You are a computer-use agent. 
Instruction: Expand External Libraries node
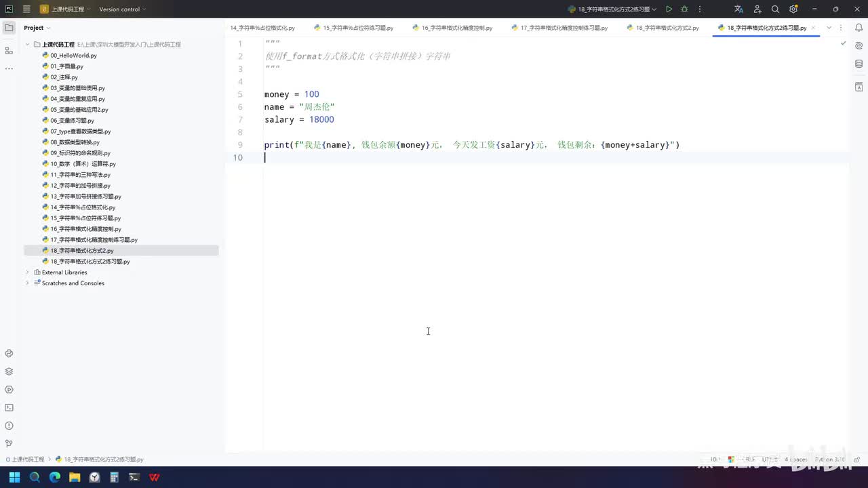[28, 272]
